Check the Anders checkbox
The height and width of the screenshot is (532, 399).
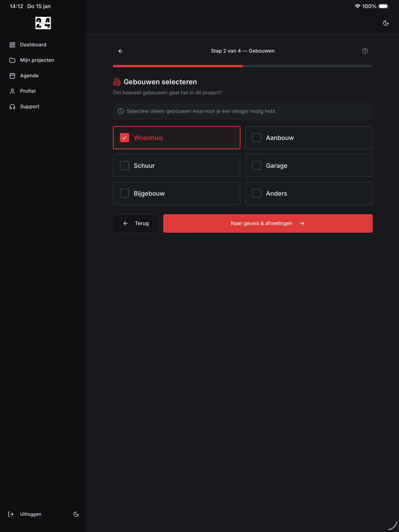pos(257,193)
